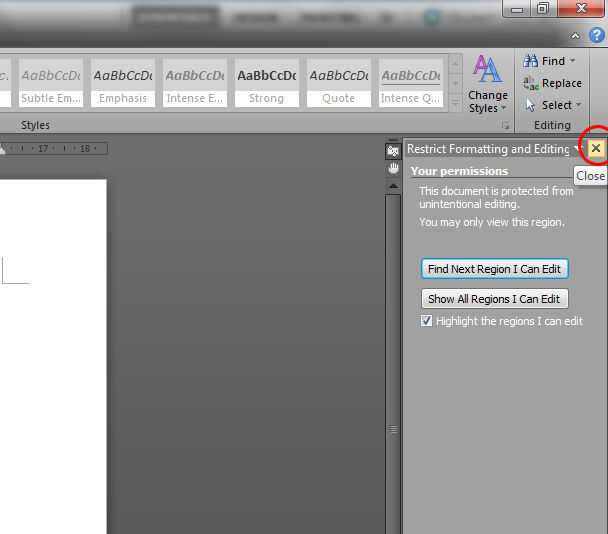The height and width of the screenshot is (534, 608).
Task: Open the Select dropdown
Action: [553, 105]
